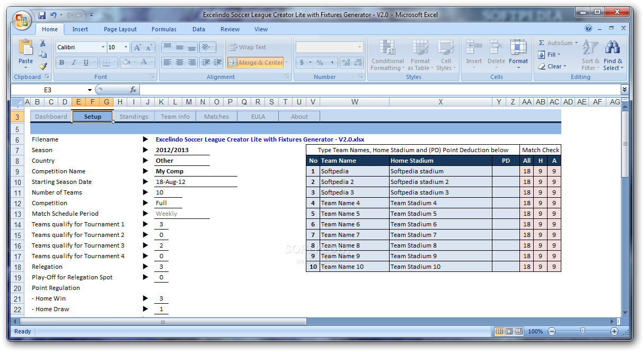Click Merge & Center

pyautogui.click(x=255, y=63)
